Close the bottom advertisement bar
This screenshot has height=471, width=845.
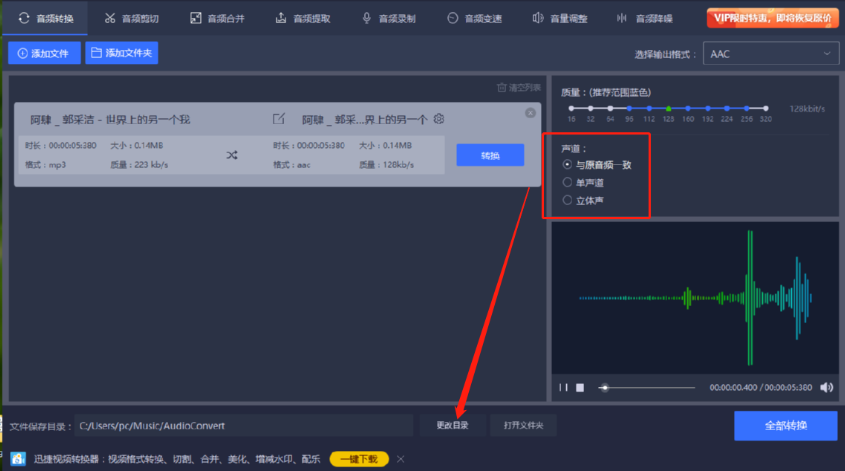[x=400, y=459]
